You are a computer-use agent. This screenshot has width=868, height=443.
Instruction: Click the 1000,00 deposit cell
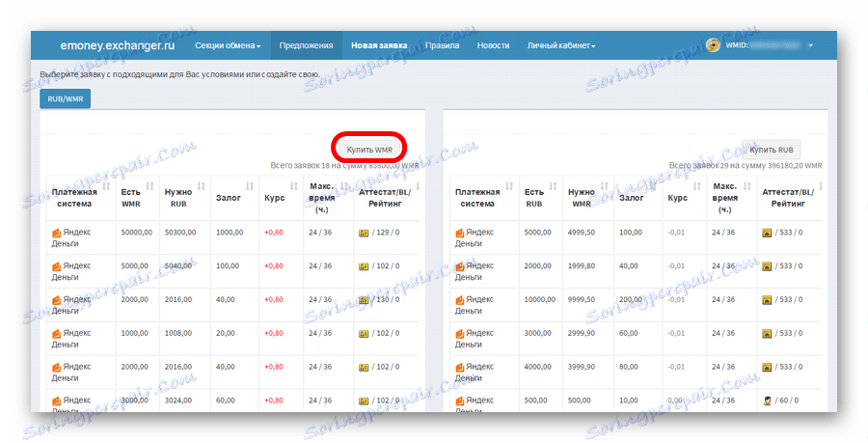[230, 233]
